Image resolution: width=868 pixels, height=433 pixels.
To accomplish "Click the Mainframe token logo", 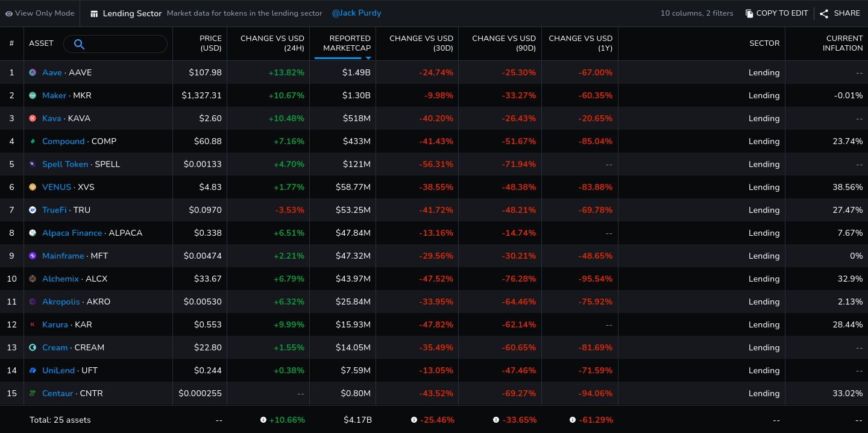I will (33, 256).
